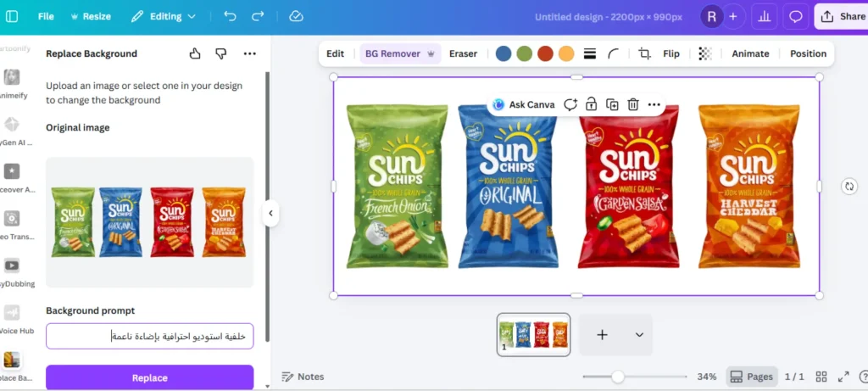Click the purple Replace button

click(x=149, y=377)
